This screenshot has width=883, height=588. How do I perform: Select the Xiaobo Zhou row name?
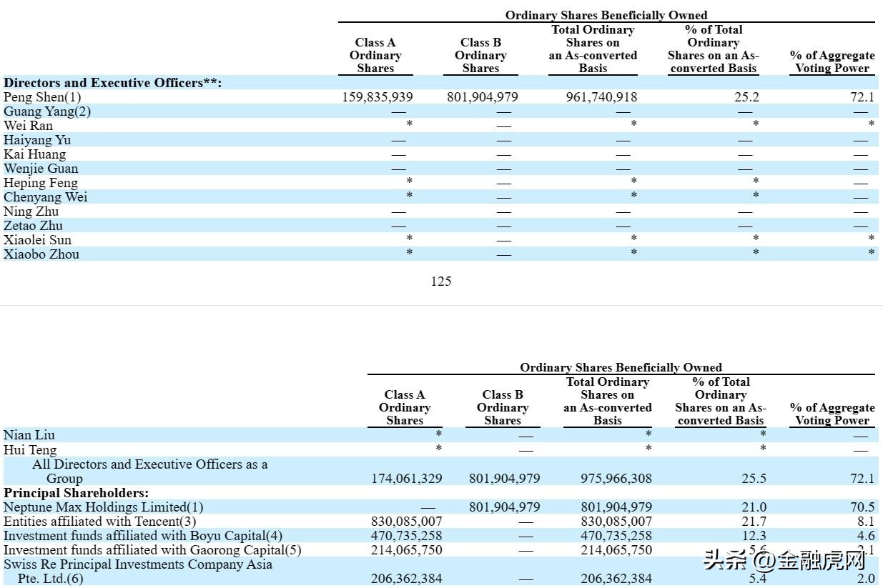(41, 254)
